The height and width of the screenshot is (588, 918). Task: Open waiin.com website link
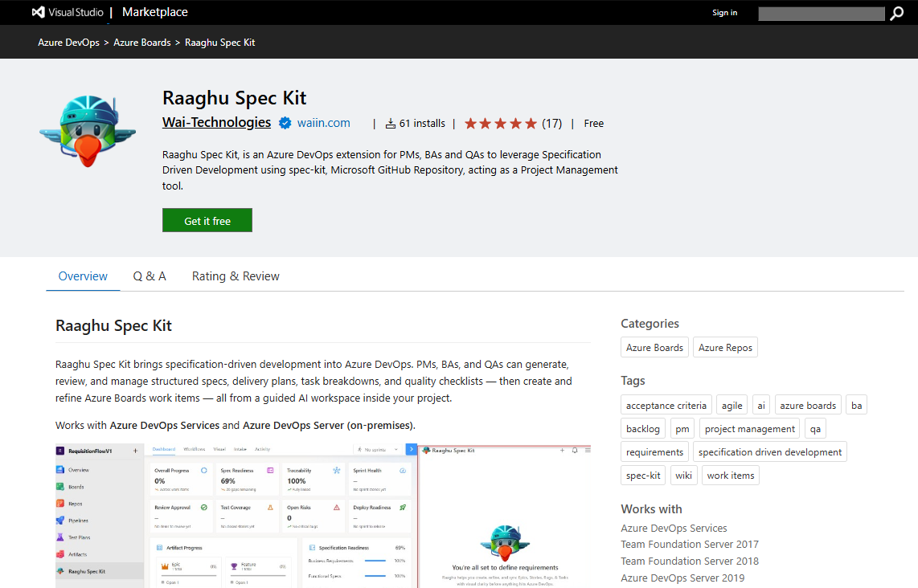[324, 123]
